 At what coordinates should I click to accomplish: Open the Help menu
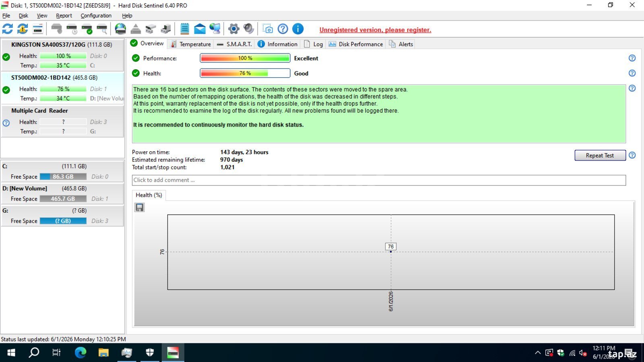point(127,16)
